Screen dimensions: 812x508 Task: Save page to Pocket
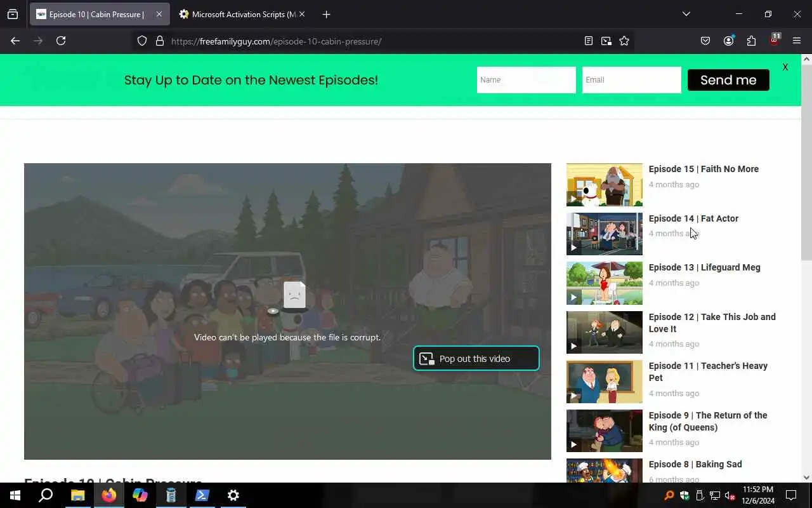tap(705, 41)
